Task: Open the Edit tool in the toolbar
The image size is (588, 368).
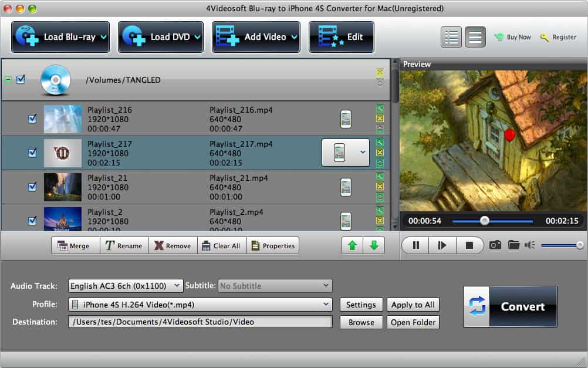Action: click(x=340, y=36)
